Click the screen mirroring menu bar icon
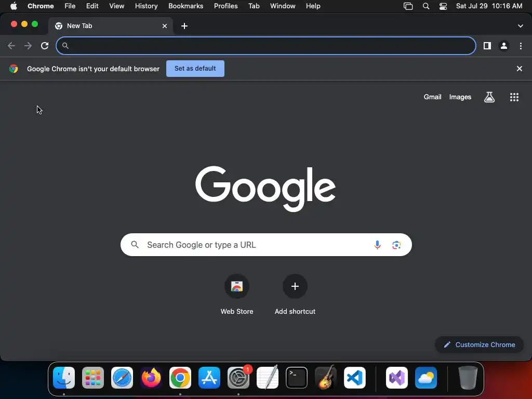The height and width of the screenshot is (399, 532). point(408,6)
